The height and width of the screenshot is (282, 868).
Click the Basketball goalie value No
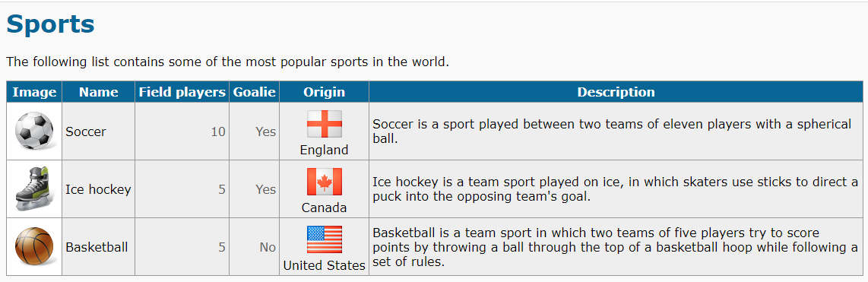[268, 247]
